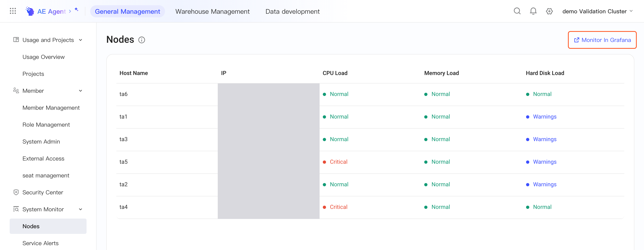Viewport: 644px width, 250px height.
Task: Click the Usage and Projects sidebar icon
Action: [16, 40]
